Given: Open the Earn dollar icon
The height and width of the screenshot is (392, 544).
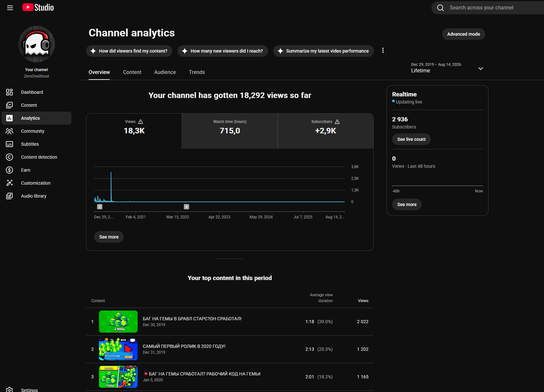Looking at the screenshot, I should [9, 170].
